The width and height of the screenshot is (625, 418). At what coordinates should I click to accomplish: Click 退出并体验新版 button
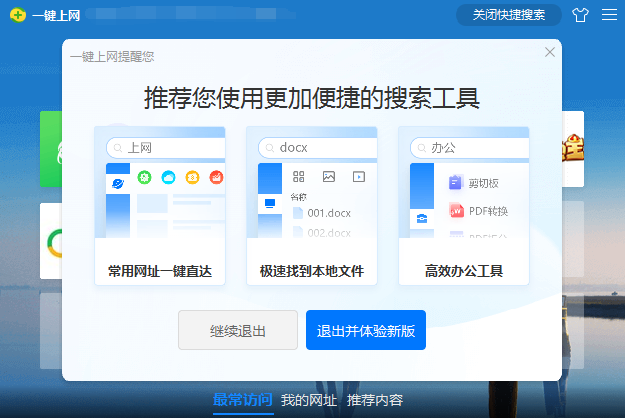pos(366,330)
